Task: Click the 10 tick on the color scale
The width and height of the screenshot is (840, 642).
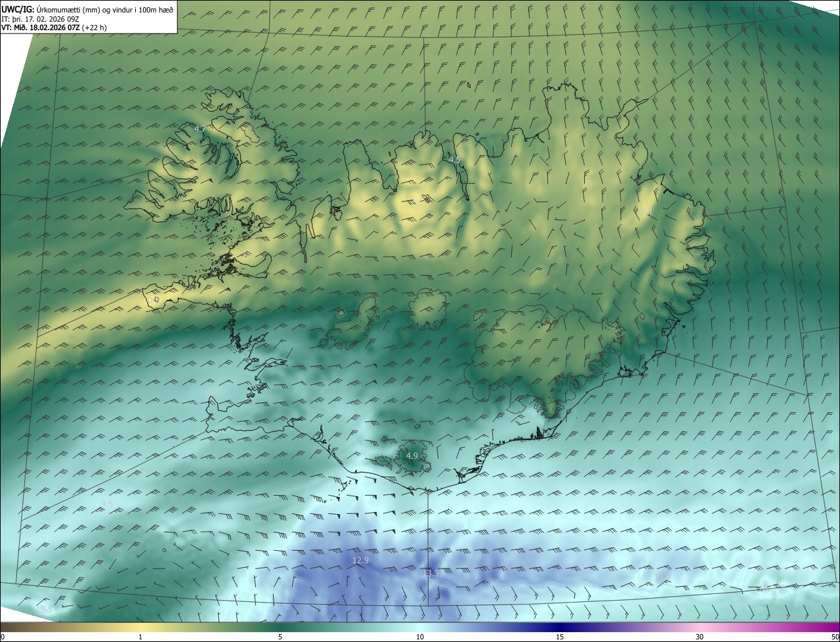Action: point(420,637)
